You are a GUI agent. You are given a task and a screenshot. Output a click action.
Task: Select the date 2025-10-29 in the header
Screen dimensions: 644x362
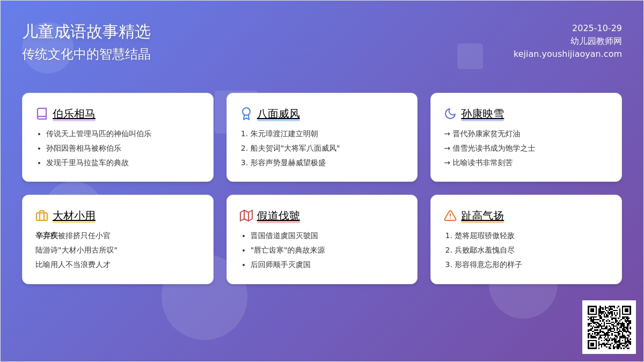597,27
